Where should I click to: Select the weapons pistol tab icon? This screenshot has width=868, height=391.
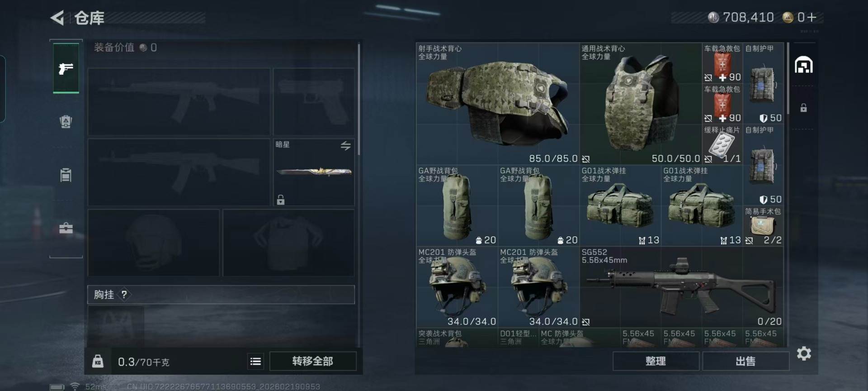[66, 68]
